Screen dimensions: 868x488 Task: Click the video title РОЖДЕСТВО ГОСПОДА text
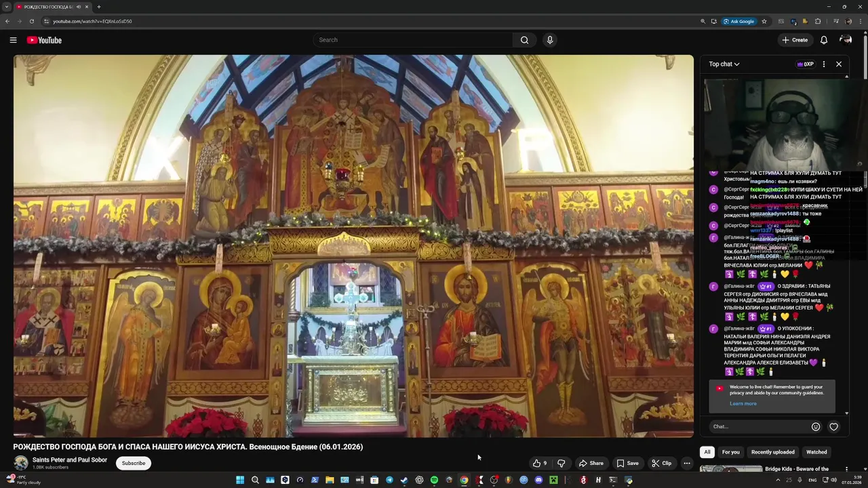(188, 447)
